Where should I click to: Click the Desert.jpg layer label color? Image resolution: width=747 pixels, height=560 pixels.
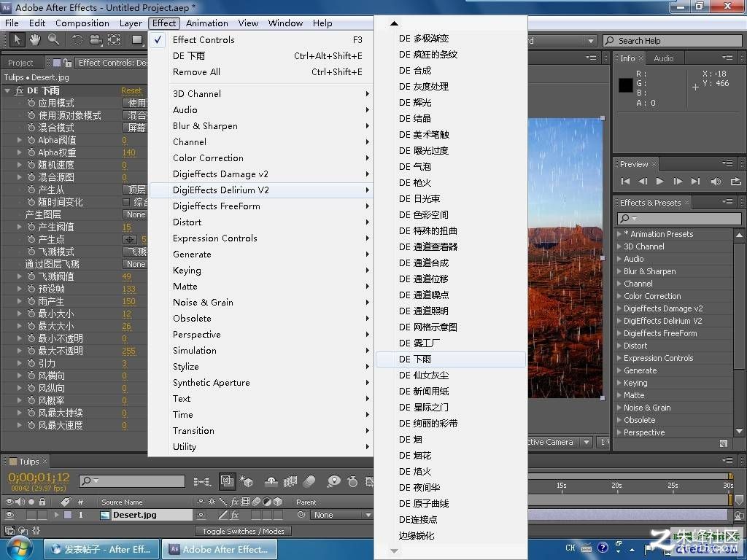[68, 515]
